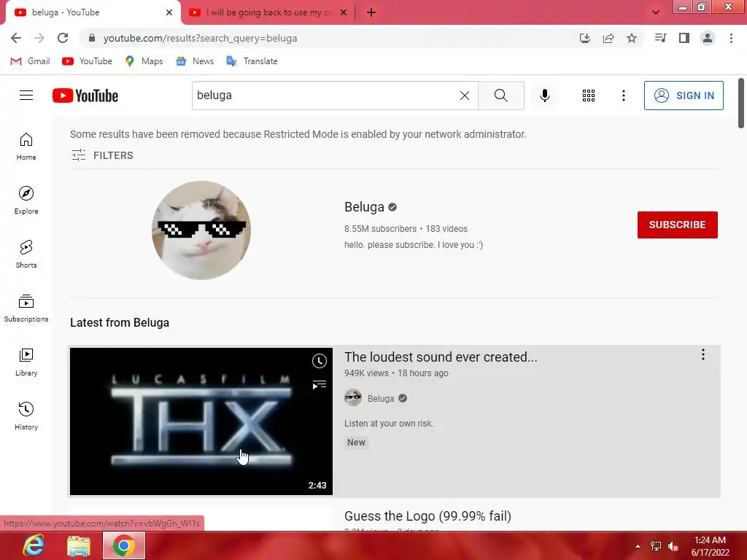Viewport: 747px width, 560px height.
Task: Click the browser back arrow
Action: click(16, 38)
